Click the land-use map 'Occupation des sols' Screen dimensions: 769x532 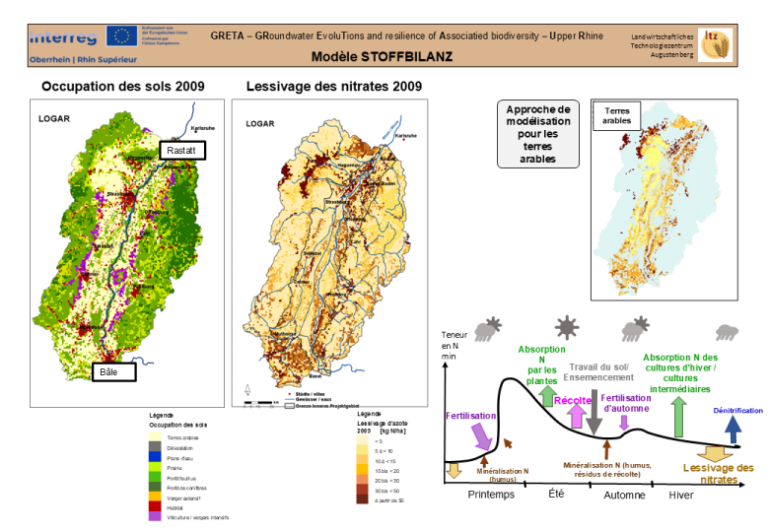click(x=127, y=253)
